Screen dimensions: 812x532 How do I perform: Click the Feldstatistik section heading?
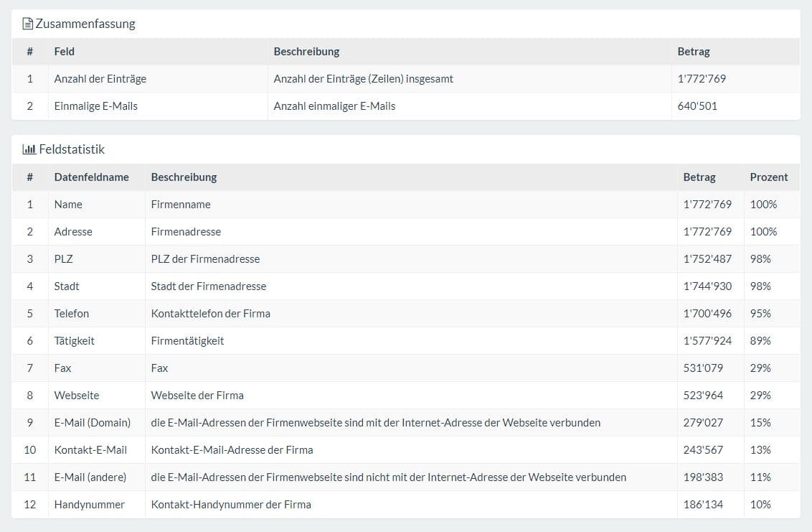(72, 149)
